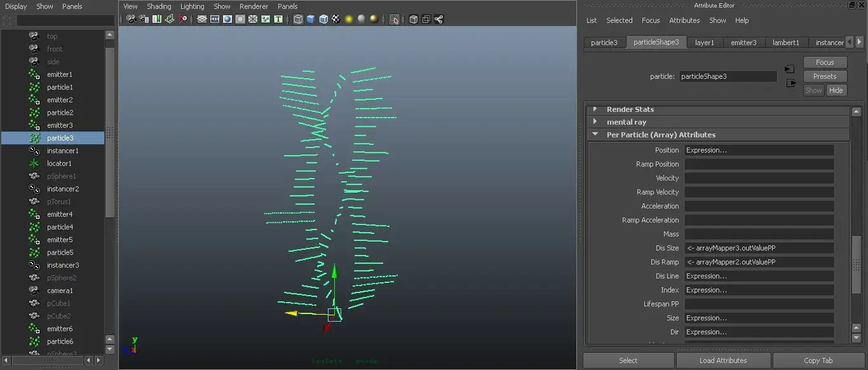868x370 pixels.
Task: Select Smooth Shade All blue cube icon
Action: pyautogui.click(x=311, y=19)
